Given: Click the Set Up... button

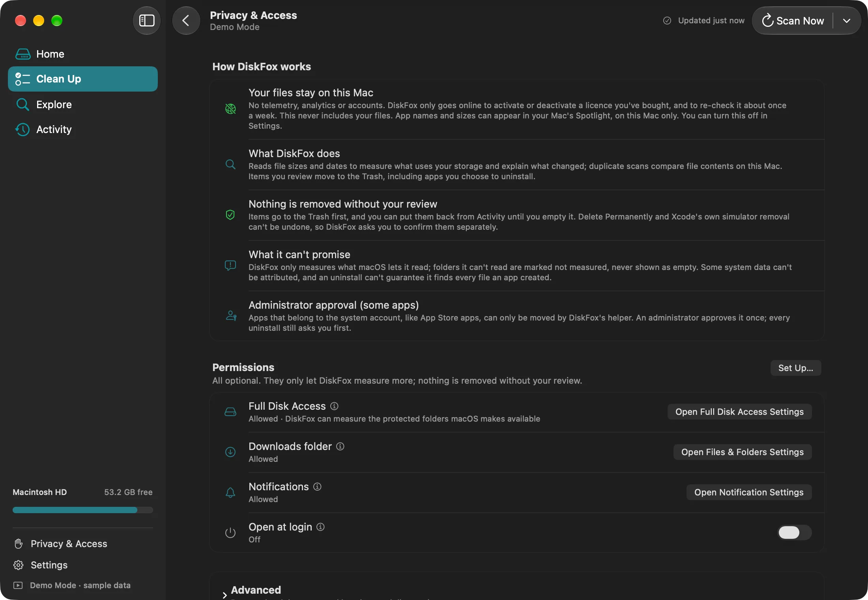Looking at the screenshot, I should tap(796, 368).
